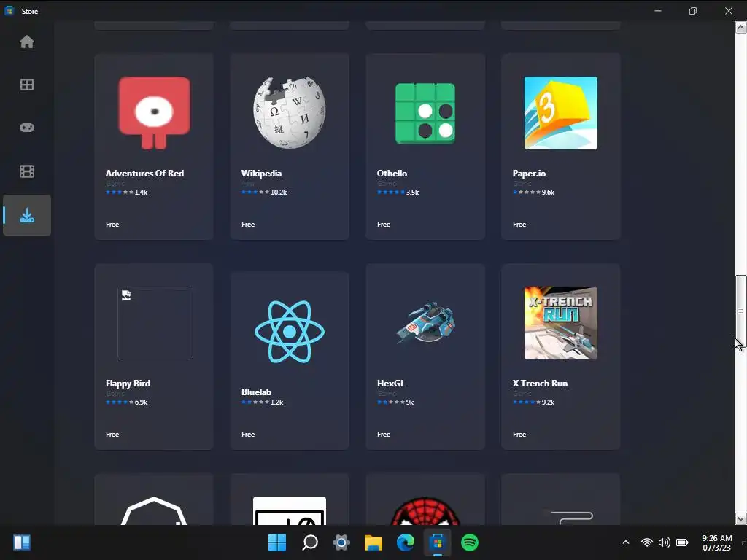This screenshot has width=747, height=560.
Task: Click the Store icon in title bar
Action: pyautogui.click(x=9, y=11)
